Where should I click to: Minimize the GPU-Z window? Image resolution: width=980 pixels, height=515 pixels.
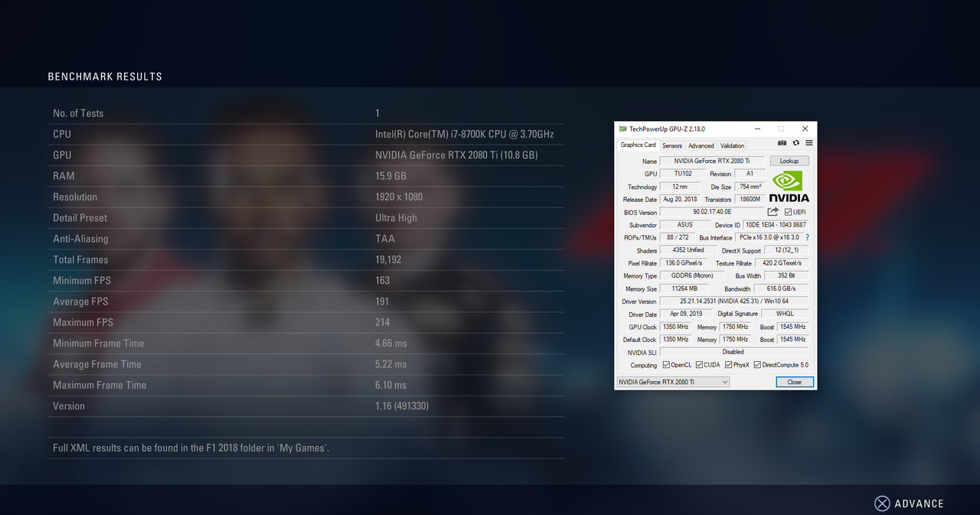tap(756, 129)
